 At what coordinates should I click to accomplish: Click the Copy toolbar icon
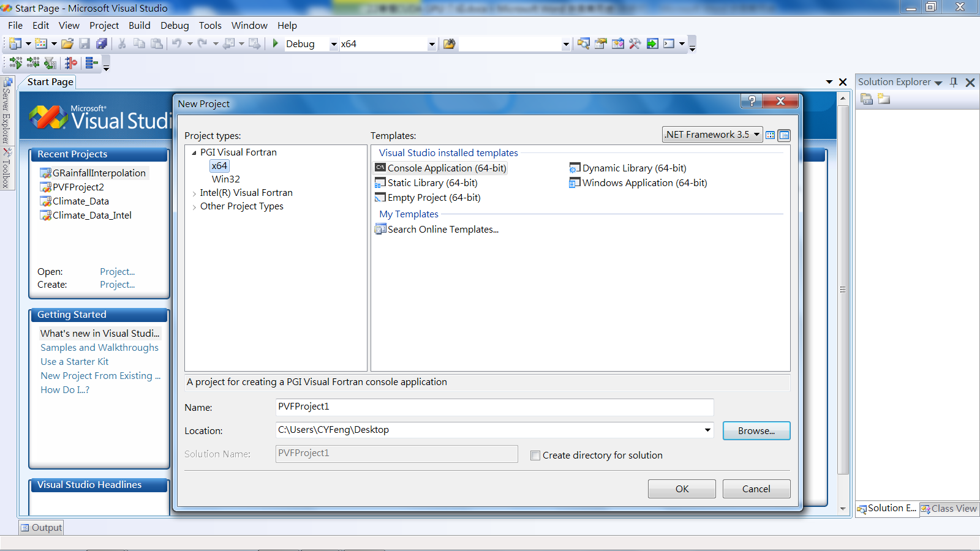[140, 43]
